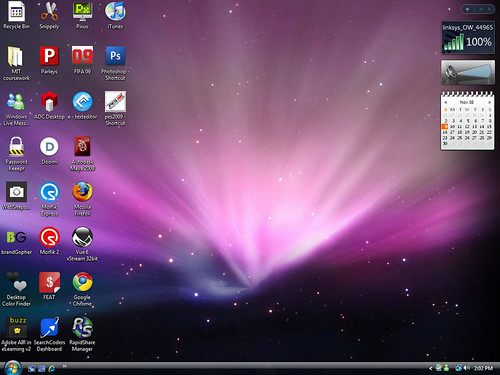Adjust the volume gadget slider wedge
500x375 pixels.
[476, 71]
